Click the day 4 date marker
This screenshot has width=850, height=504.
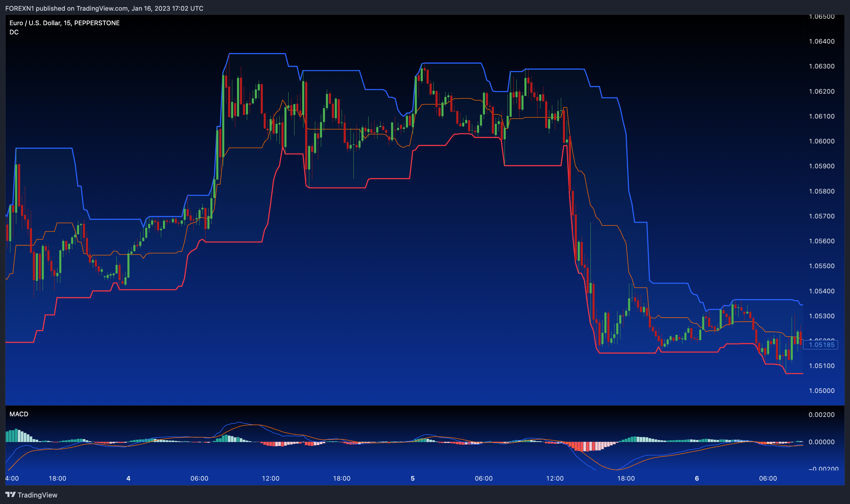[128, 479]
